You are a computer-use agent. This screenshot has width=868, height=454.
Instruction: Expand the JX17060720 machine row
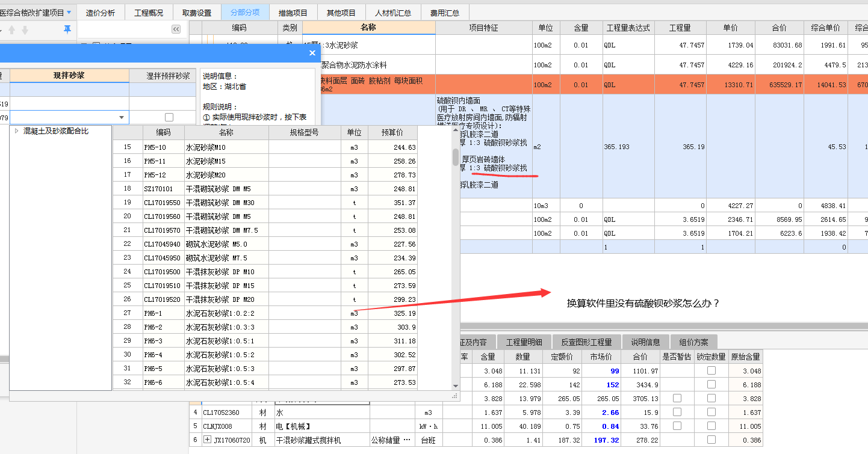(x=208, y=440)
